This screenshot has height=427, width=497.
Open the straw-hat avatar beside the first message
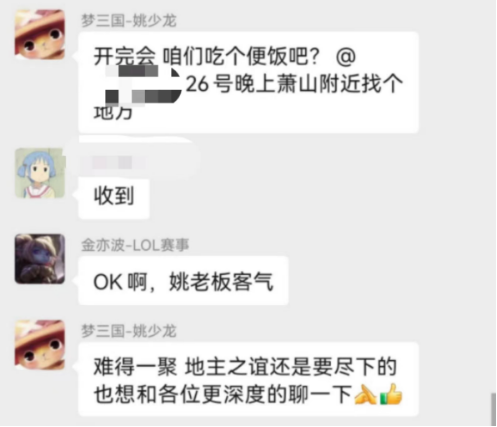coord(40,34)
